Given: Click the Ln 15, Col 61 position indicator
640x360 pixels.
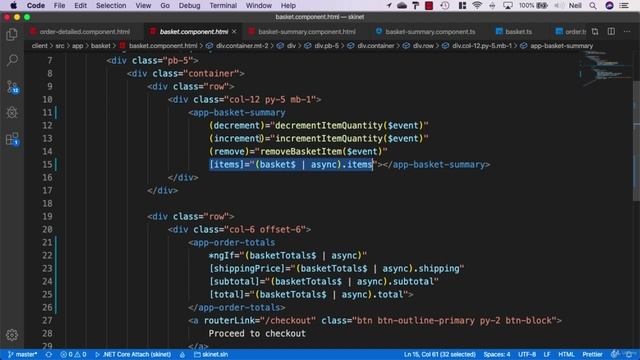Looking at the screenshot, I should coord(440,354).
